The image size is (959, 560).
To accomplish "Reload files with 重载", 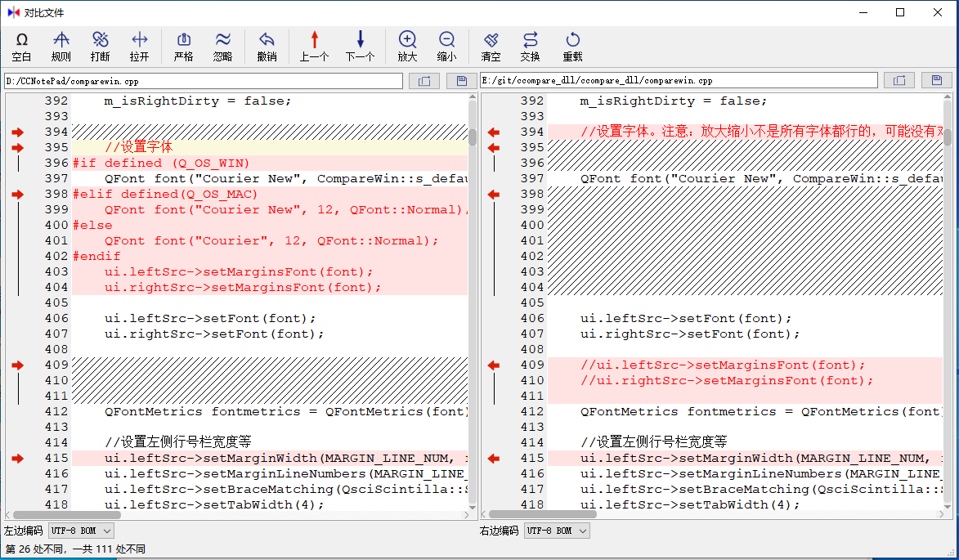I will click(x=572, y=47).
